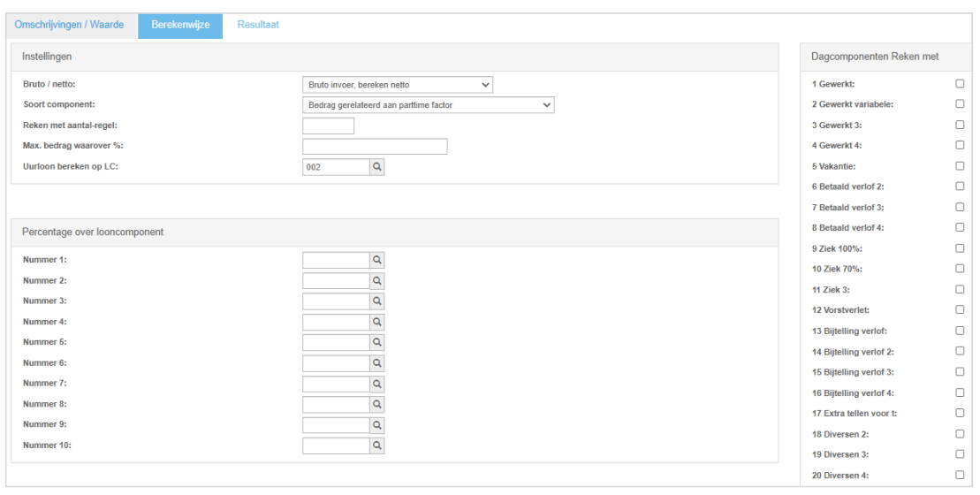Open search icon next to Nummer 2
980x495 pixels.
(376, 280)
